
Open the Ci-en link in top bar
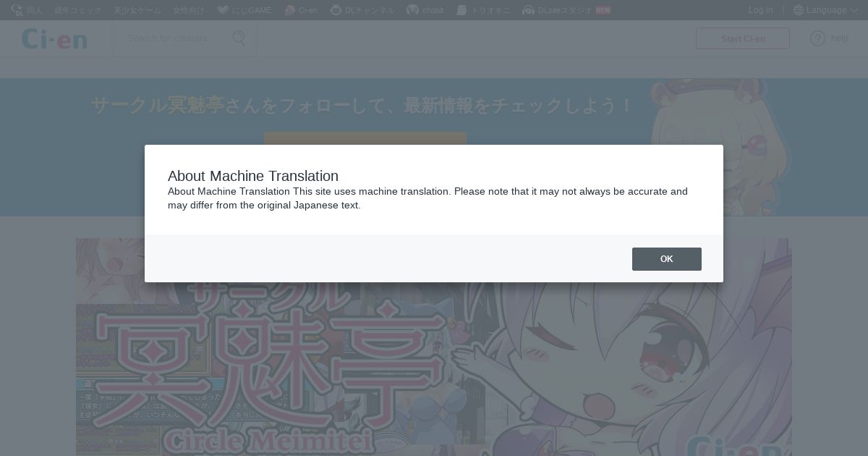coord(301,10)
